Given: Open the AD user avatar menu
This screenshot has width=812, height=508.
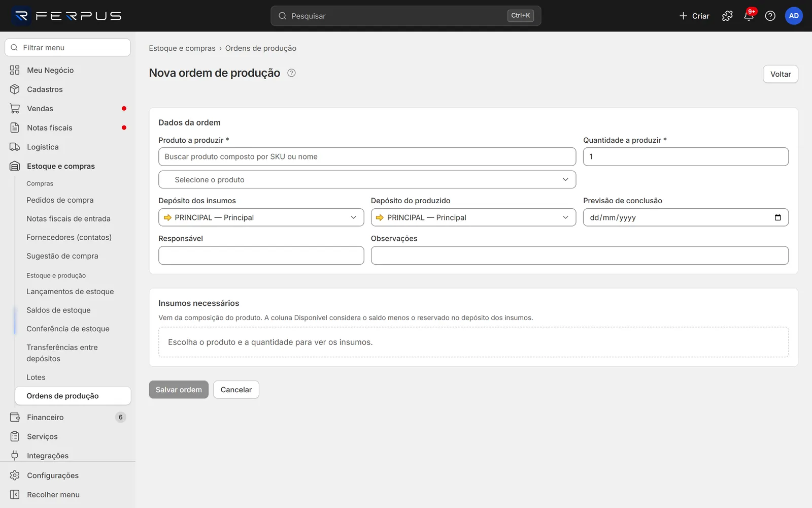Looking at the screenshot, I should point(794,16).
